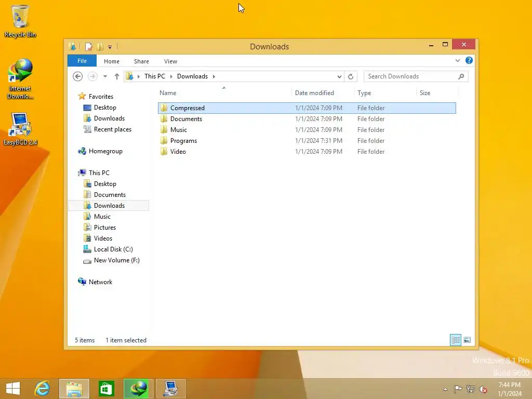Open address bar previous locations dropdown
Image resolution: width=532 pixels, height=399 pixels.
coord(339,77)
